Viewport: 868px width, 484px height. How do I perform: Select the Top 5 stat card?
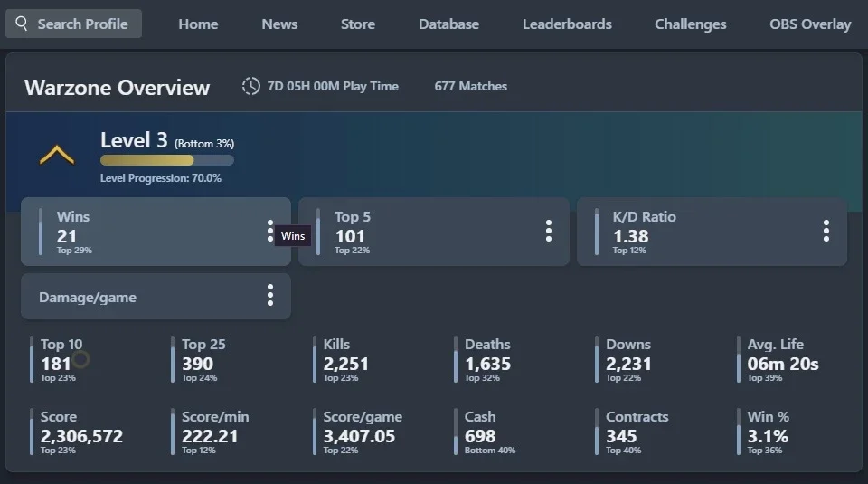coord(434,232)
